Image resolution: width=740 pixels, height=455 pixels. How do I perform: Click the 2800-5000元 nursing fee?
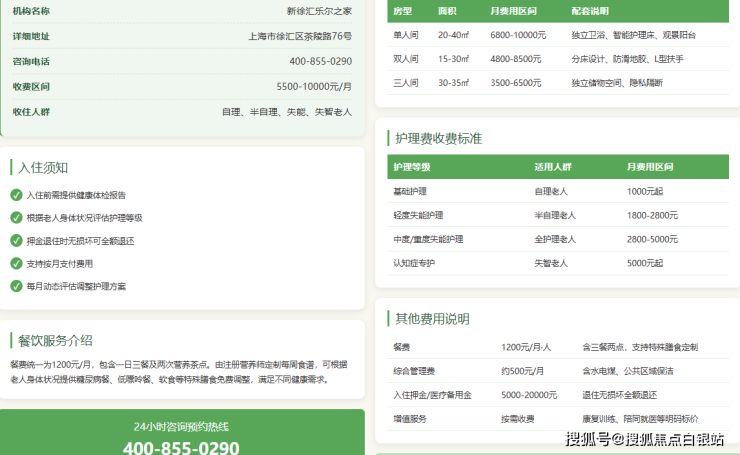(x=652, y=239)
